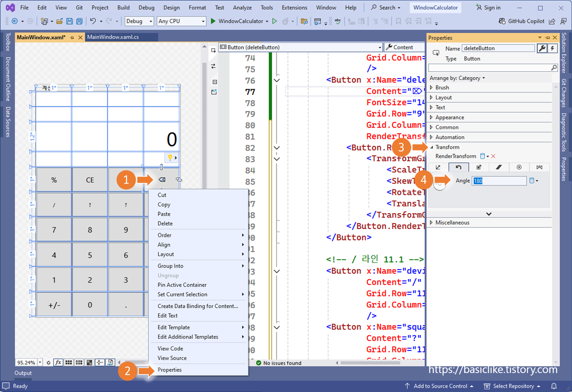Image resolution: width=572 pixels, height=392 pixels.
Task: Open the Build menu
Action: click(x=123, y=7)
